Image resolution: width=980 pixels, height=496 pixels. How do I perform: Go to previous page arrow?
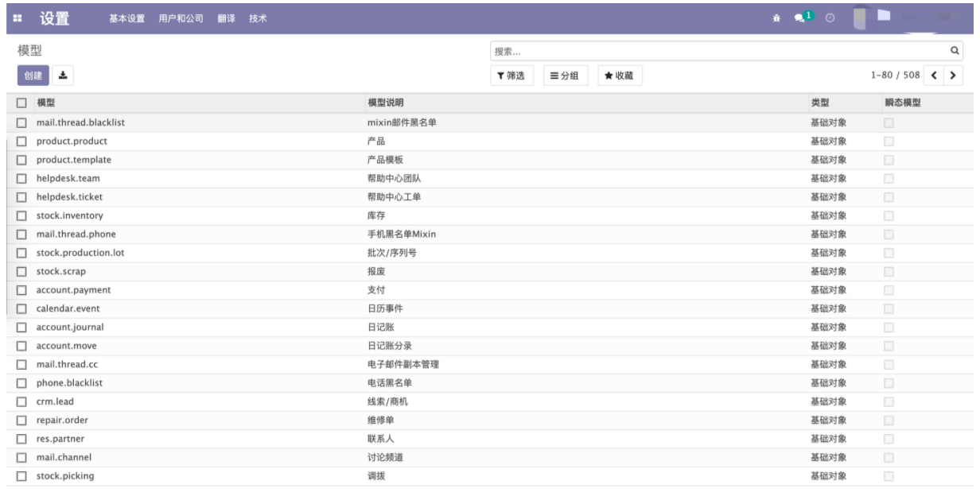click(x=935, y=76)
